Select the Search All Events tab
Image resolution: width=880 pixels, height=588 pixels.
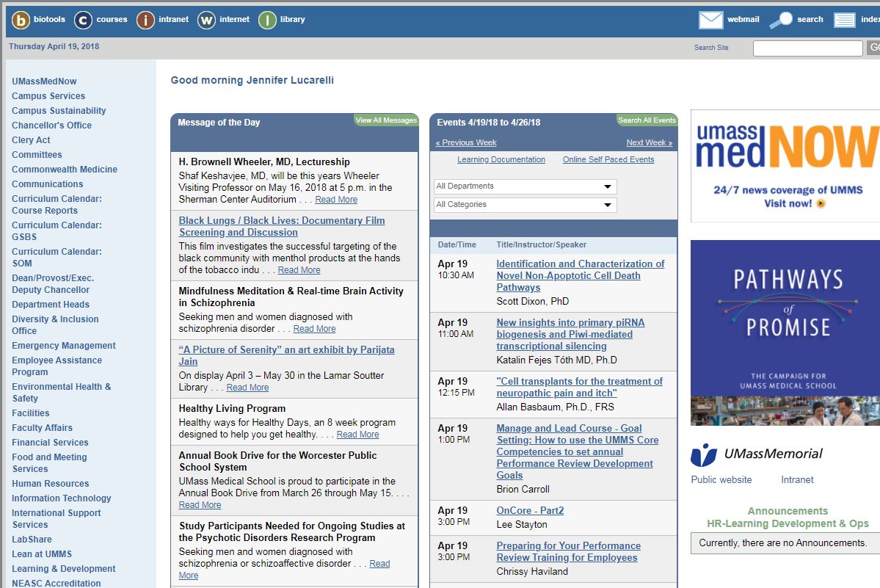(x=647, y=120)
